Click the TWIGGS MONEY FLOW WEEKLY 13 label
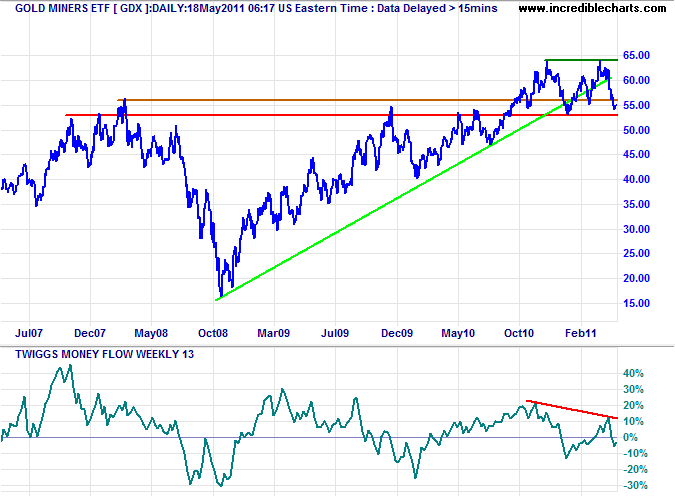675x500 pixels. tap(105, 354)
